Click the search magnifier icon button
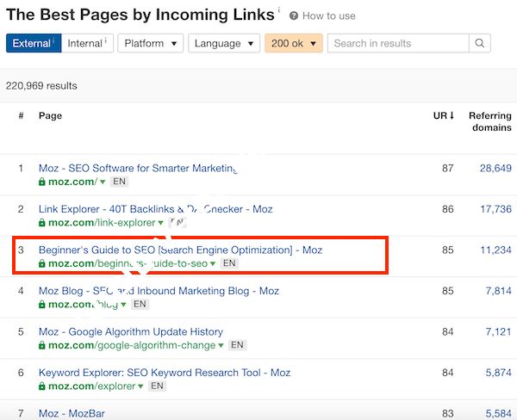 [480, 43]
